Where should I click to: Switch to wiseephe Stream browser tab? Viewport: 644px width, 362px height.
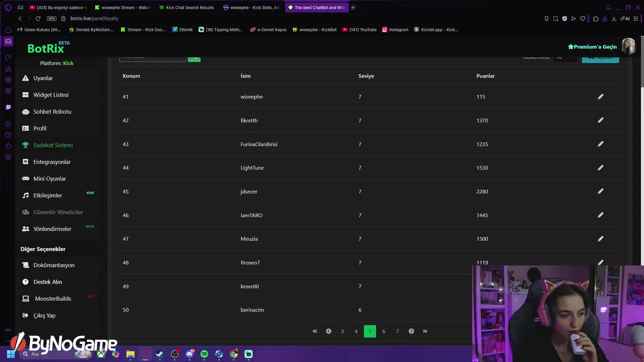[x=122, y=8]
